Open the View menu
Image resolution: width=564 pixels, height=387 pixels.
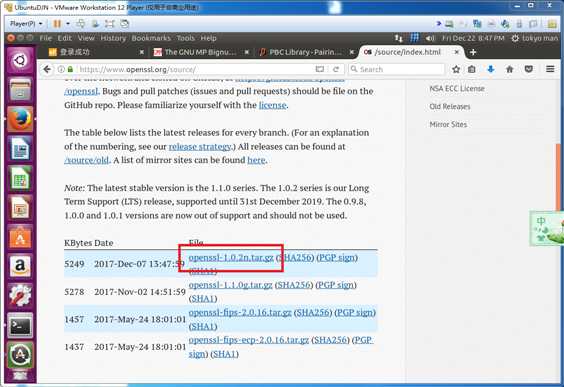86,38
